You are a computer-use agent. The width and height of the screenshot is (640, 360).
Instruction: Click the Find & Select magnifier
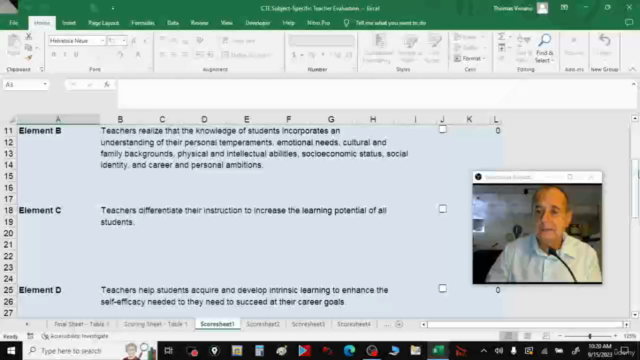(x=544, y=40)
